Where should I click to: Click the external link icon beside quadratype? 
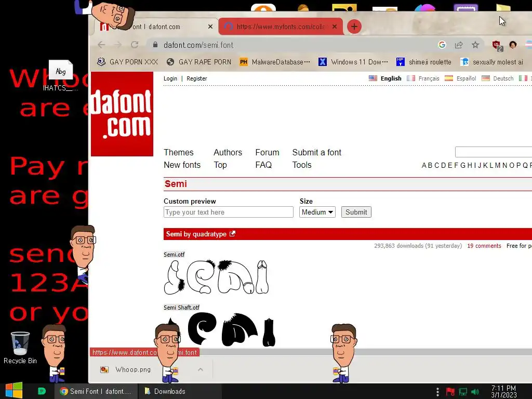[x=232, y=234]
